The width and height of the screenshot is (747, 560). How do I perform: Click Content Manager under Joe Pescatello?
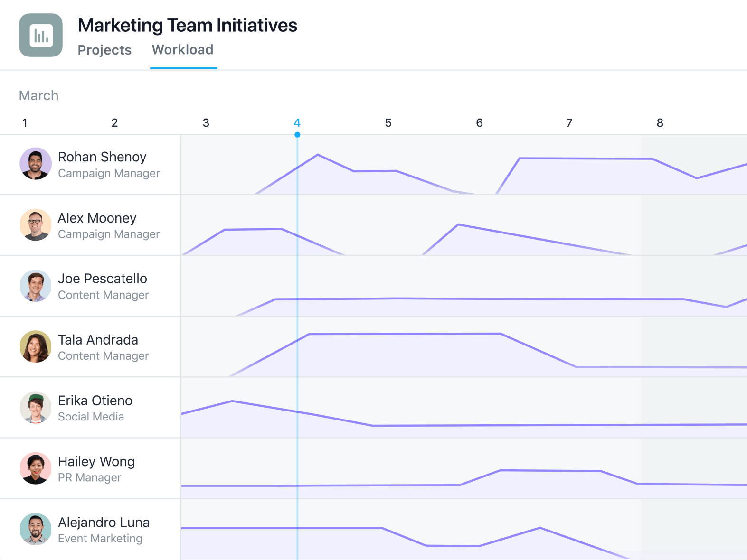point(104,295)
